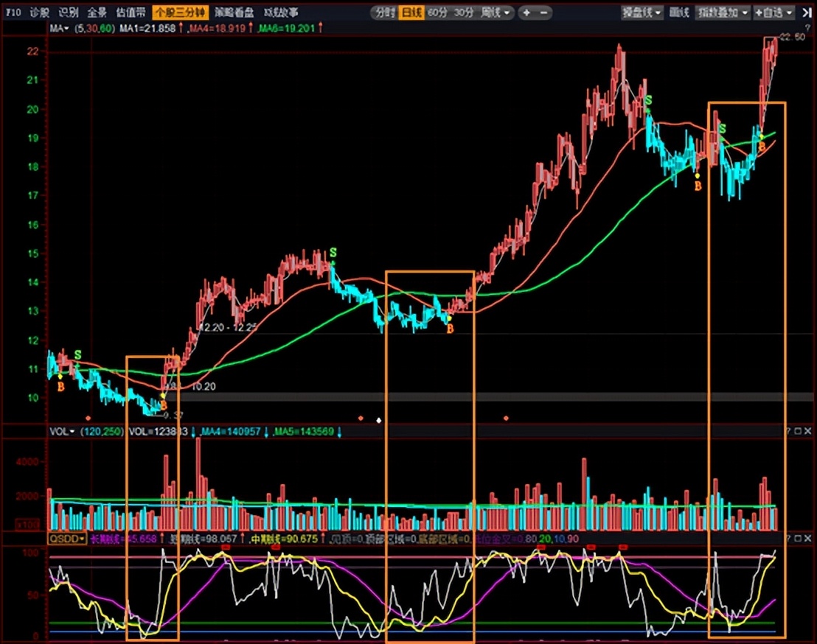Click the zoom-out minus button
Screen dimensions: 817x644
pyautogui.click(x=544, y=13)
